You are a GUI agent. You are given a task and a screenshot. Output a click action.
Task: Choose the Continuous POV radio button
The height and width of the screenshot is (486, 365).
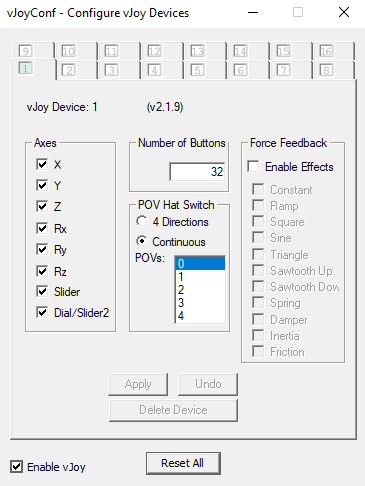pos(142,241)
